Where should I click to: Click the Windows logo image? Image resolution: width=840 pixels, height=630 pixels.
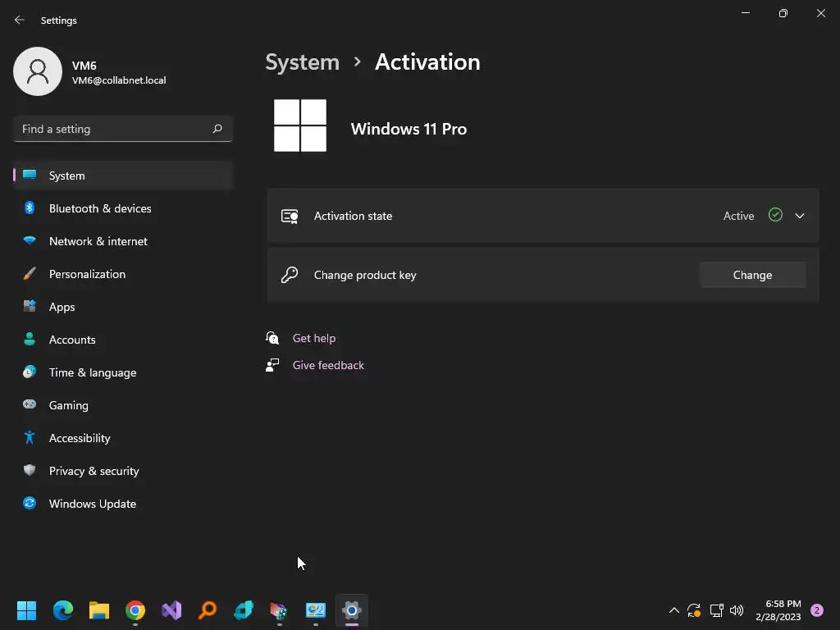tap(300, 126)
